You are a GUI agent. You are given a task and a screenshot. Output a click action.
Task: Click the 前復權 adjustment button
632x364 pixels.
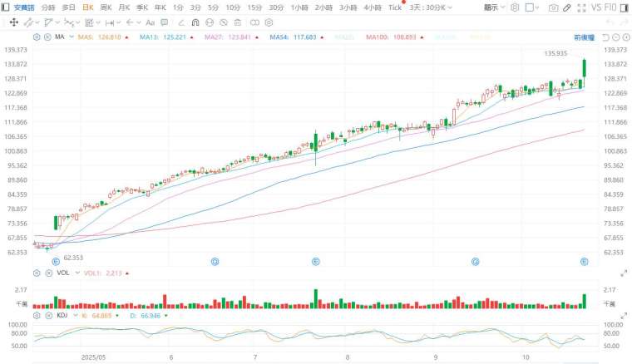click(x=584, y=37)
